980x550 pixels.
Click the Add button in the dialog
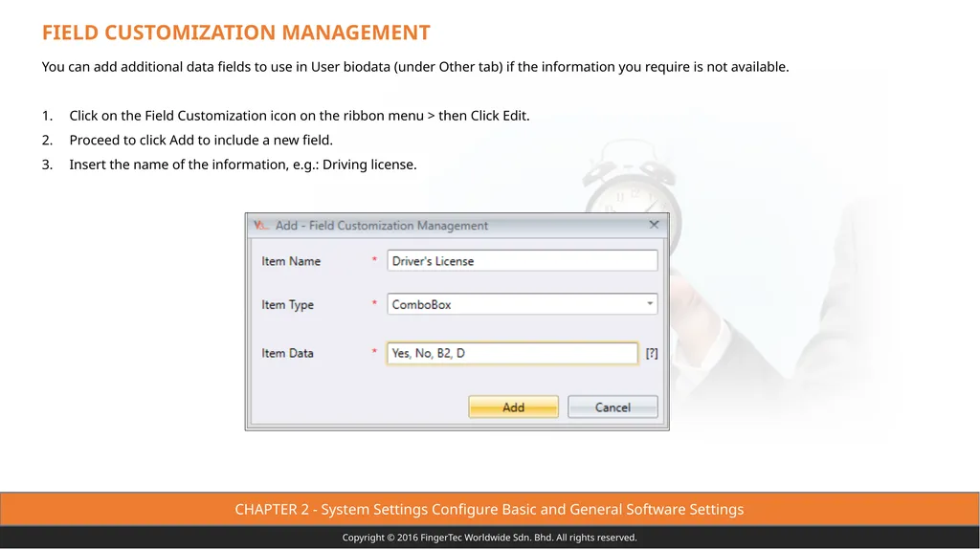pos(513,407)
